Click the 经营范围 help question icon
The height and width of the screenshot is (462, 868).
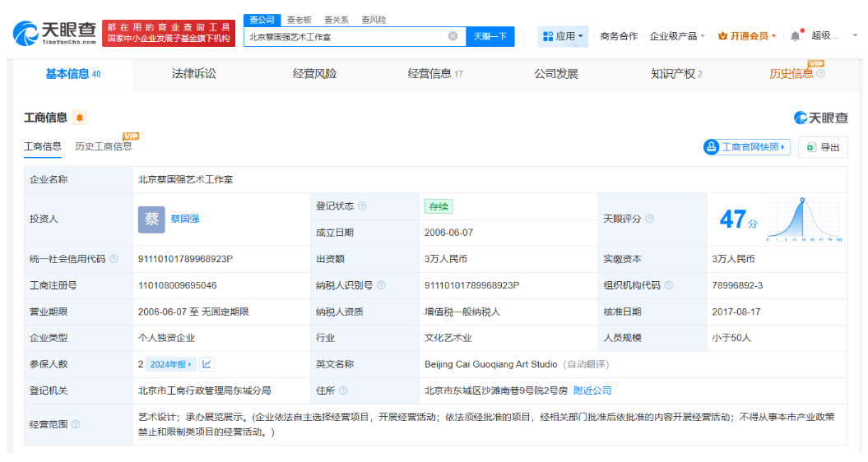(x=76, y=424)
